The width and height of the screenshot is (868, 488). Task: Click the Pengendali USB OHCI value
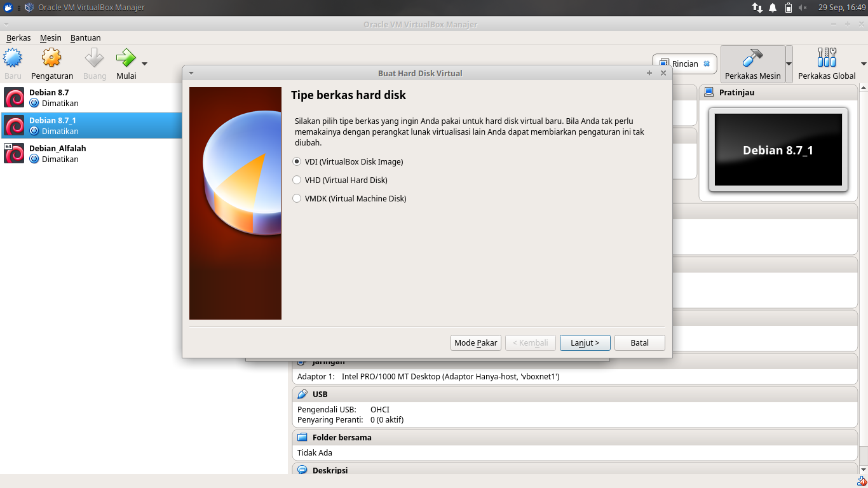(380, 409)
